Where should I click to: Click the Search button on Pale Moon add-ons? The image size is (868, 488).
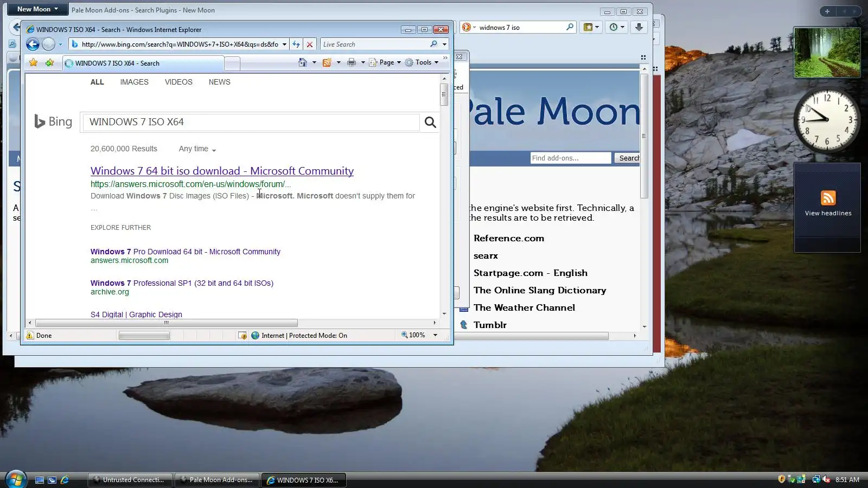[x=627, y=158]
